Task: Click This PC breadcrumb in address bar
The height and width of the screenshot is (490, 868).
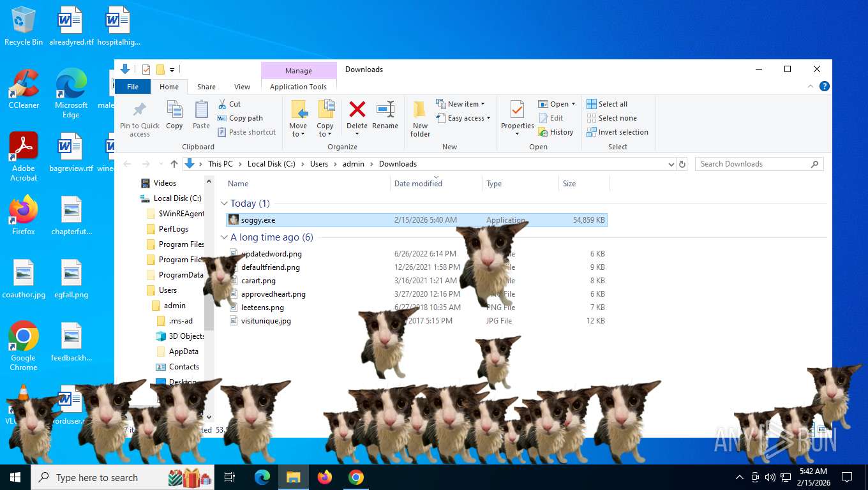Action: point(220,164)
